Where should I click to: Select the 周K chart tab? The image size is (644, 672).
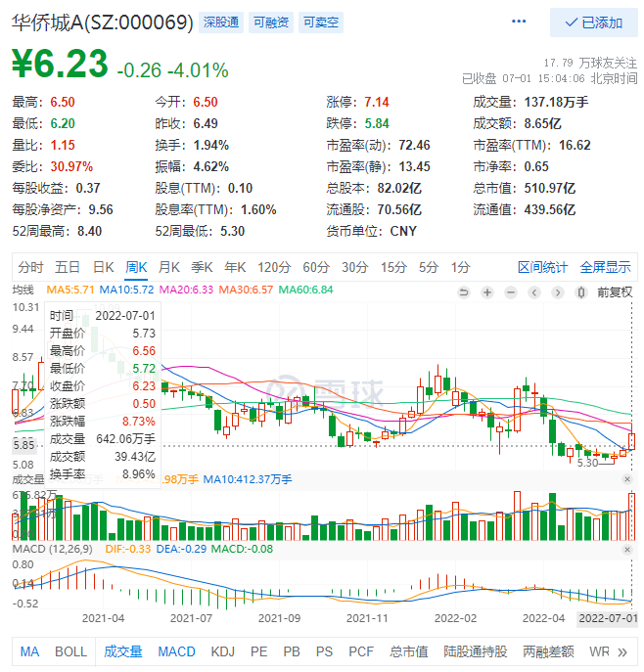pyautogui.click(x=136, y=267)
